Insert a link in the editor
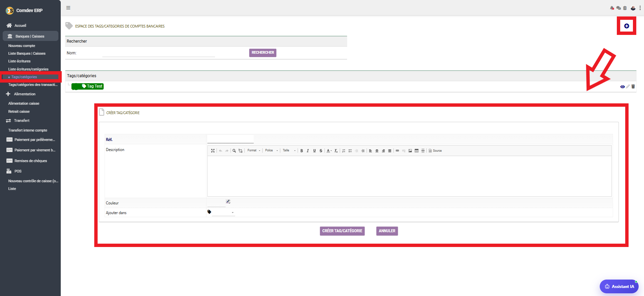 (397, 151)
